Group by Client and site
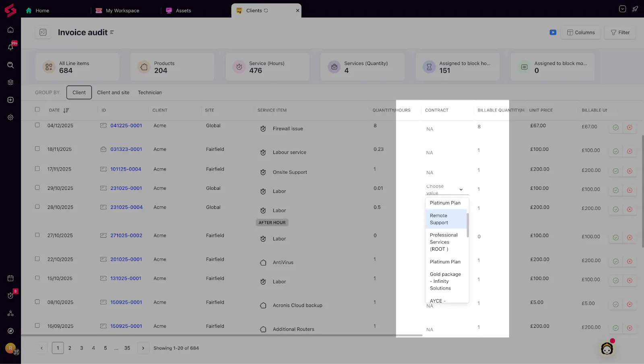 [113, 93]
